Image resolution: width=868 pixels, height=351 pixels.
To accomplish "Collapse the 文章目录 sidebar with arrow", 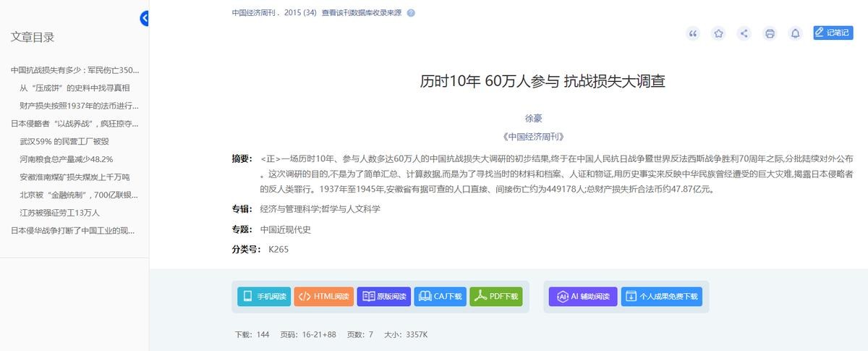I will click(x=145, y=18).
